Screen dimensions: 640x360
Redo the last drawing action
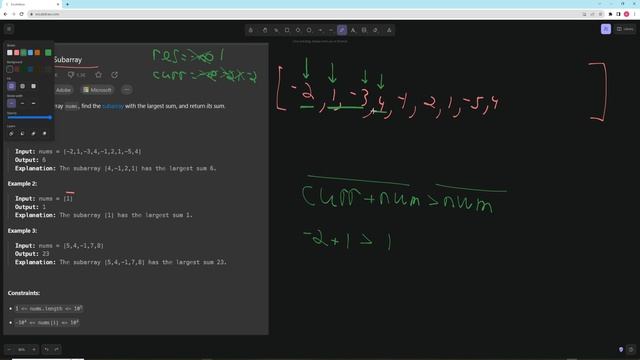(x=56, y=349)
